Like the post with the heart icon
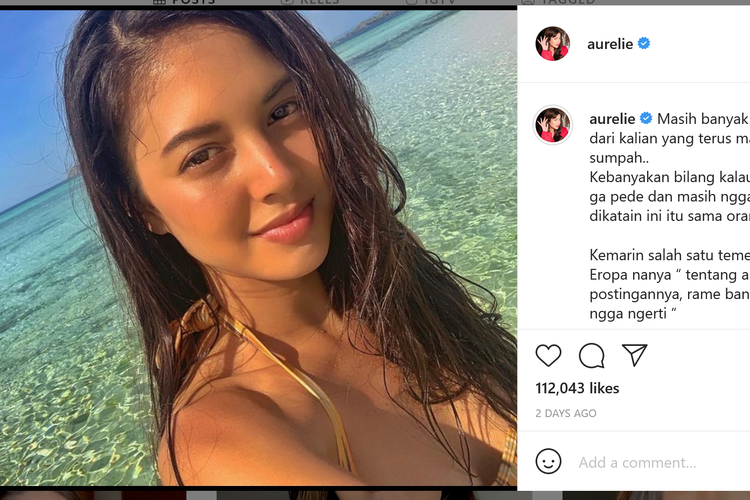750x500 pixels. [x=548, y=356]
